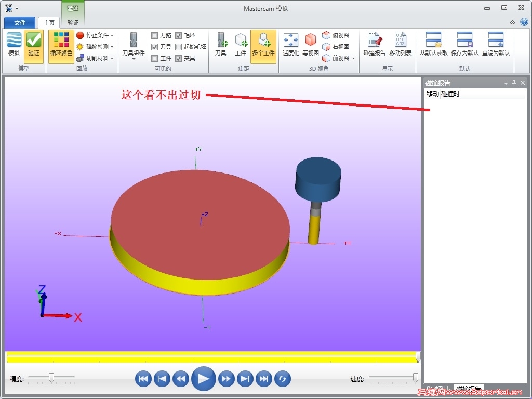Toggle the loop playback button
532x399 pixels.
282,379
